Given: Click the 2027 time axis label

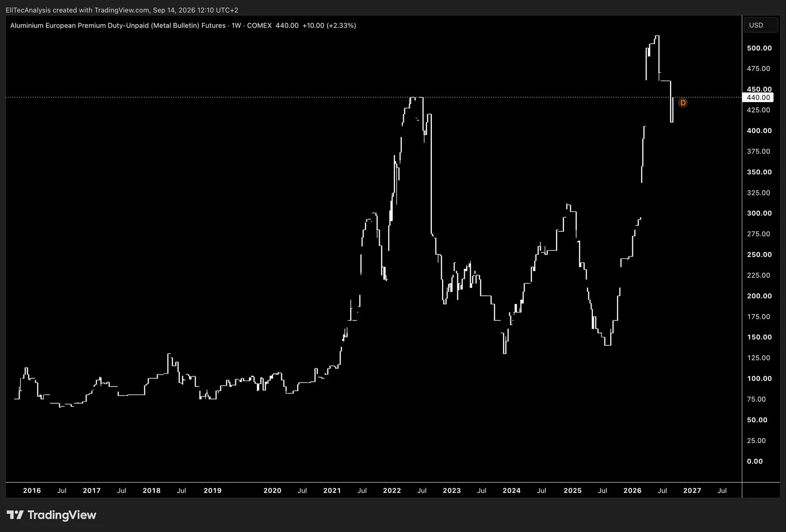Looking at the screenshot, I should [692, 490].
